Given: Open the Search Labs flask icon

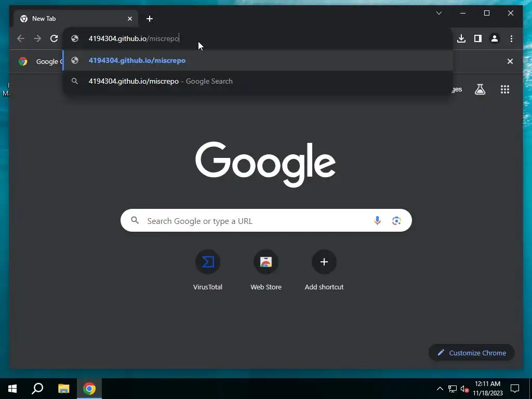Looking at the screenshot, I should click(480, 89).
